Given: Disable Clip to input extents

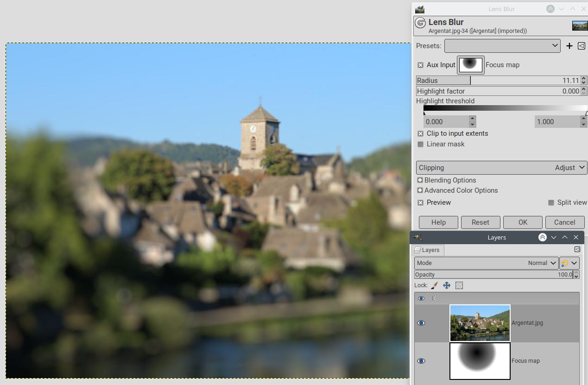Looking at the screenshot, I should click(420, 133).
